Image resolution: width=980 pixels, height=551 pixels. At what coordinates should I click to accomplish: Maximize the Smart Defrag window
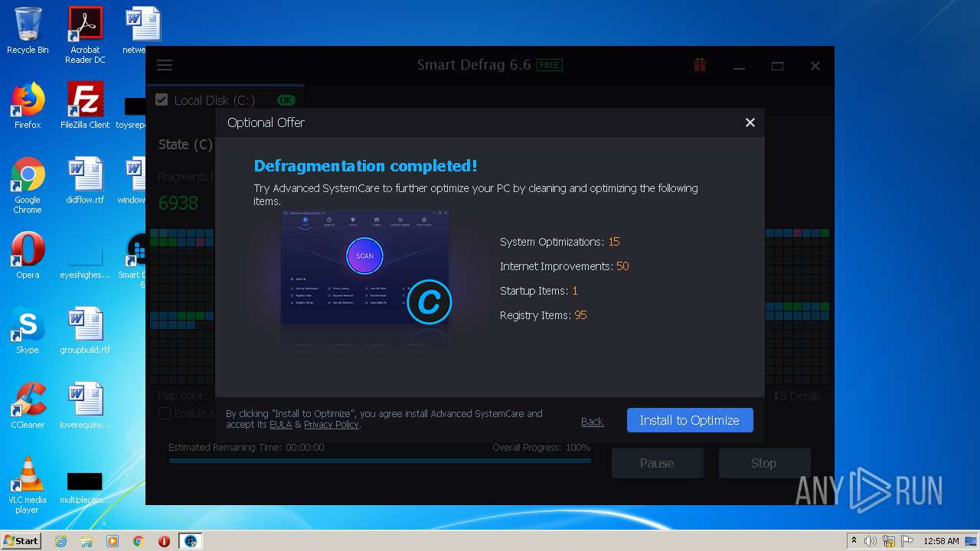(x=777, y=66)
